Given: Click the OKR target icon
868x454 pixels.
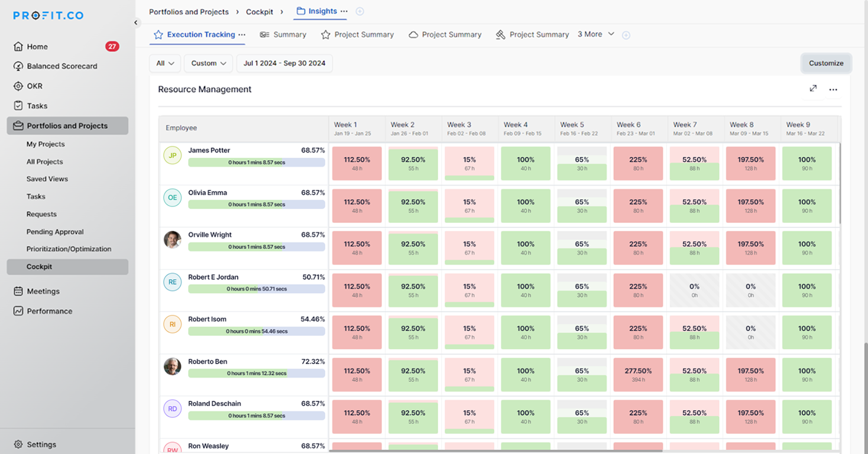Looking at the screenshot, I should (x=18, y=86).
